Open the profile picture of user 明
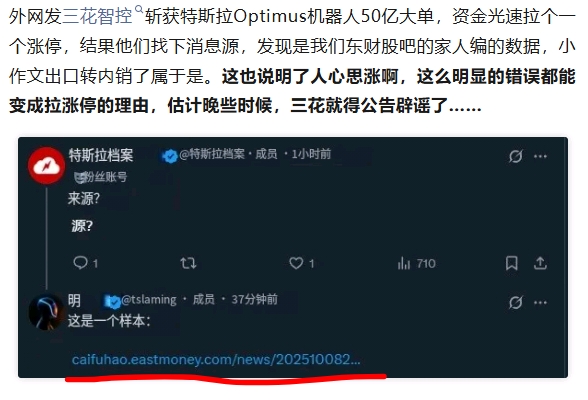Viewport: 588px width, 400px height. pyautogui.click(x=46, y=312)
